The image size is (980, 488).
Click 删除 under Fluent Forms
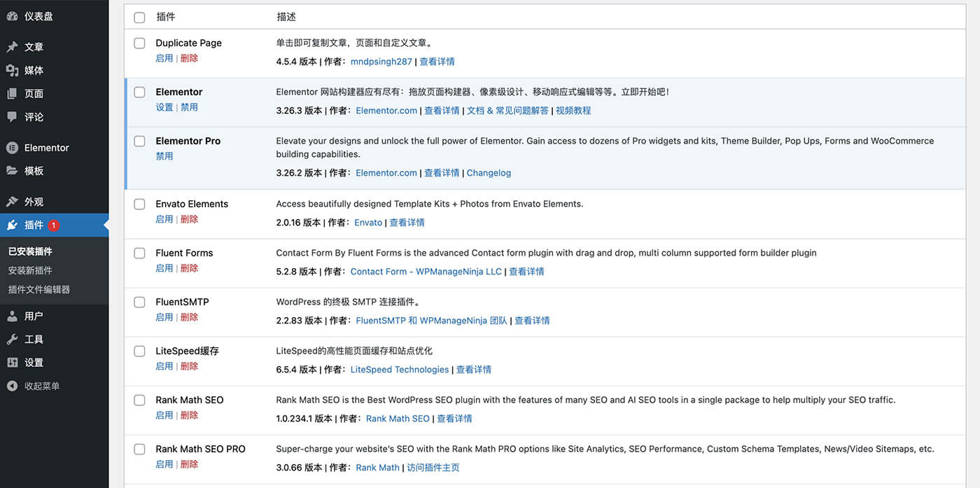[x=189, y=269]
